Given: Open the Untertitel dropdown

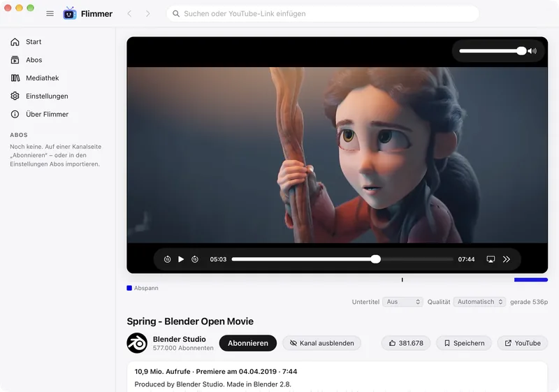Looking at the screenshot, I should [x=402, y=302].
